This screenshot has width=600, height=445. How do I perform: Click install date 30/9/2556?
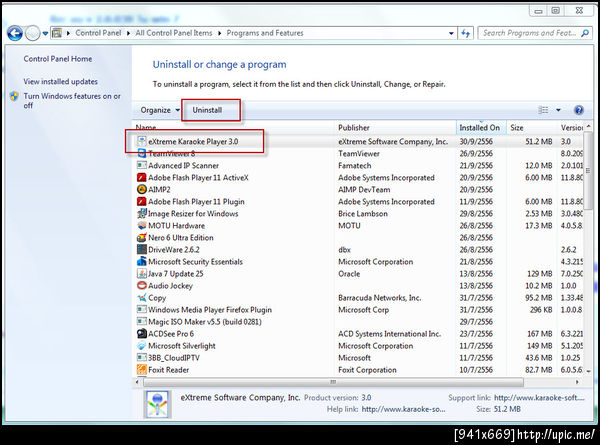(476, 142)
